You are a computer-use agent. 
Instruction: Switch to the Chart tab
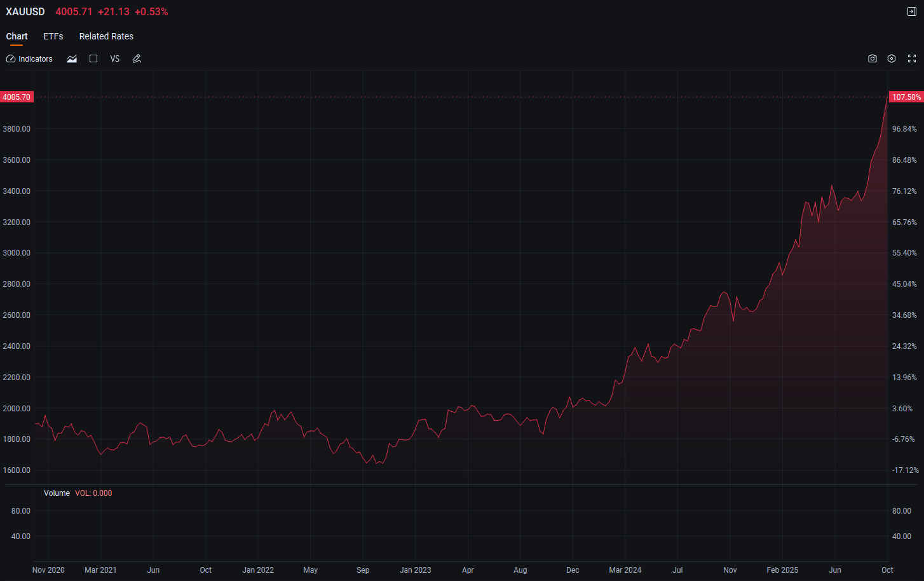click(17, 36)
